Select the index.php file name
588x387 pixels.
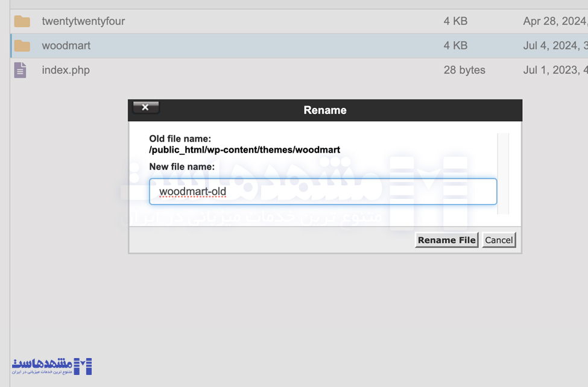pyautogui.click(x=66, y=70)
